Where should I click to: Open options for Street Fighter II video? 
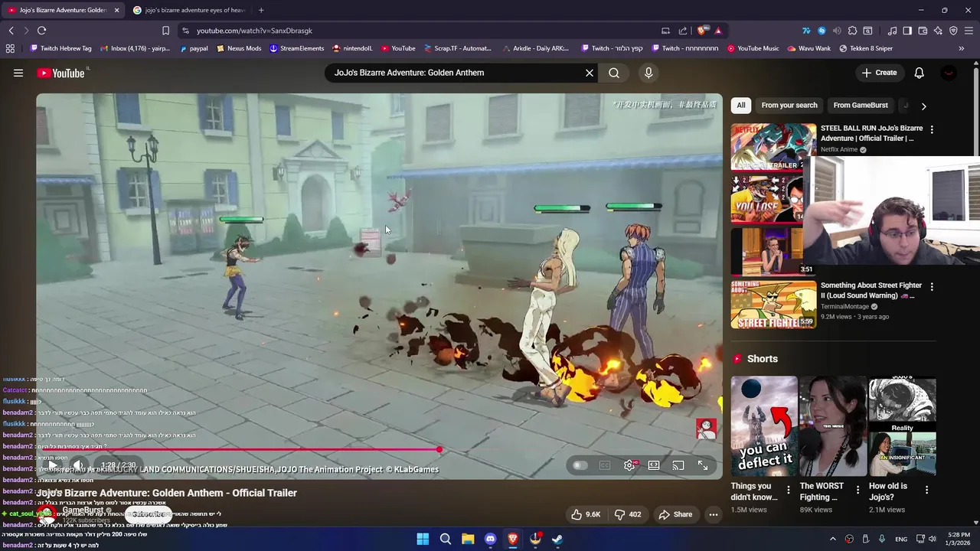tap(932, 287)
